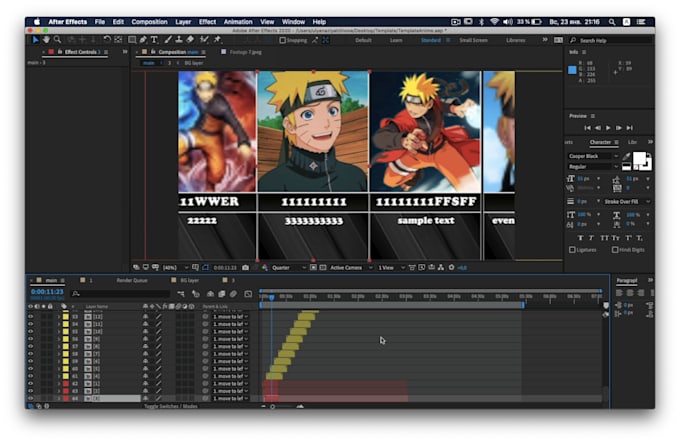This screenshot has height=442, width=680.
Task: Enable the Snapping checkbox
Action: coord(283,40)
